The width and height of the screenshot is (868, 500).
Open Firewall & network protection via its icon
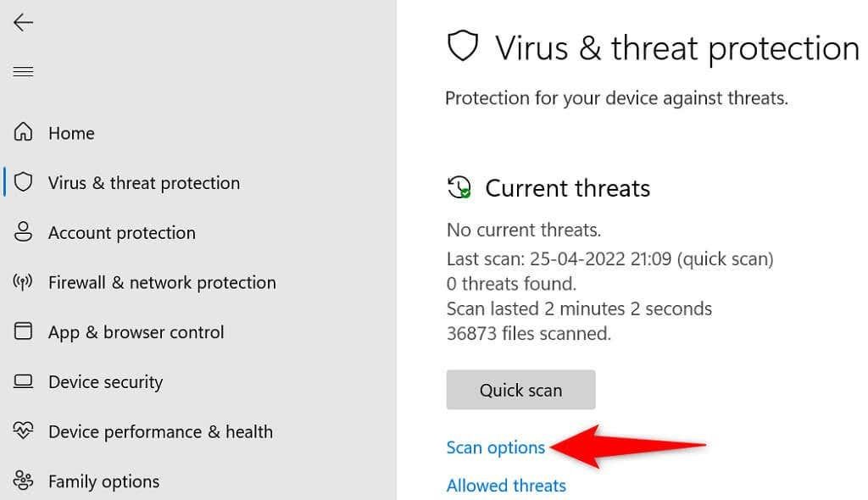22,282
